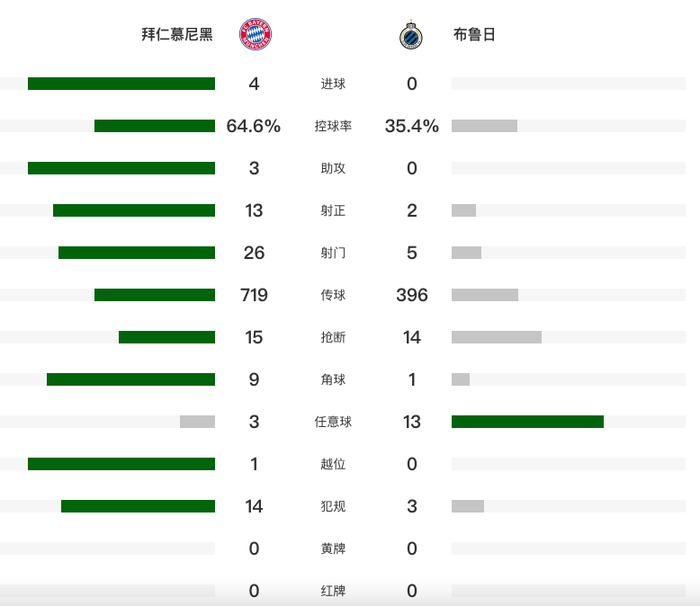The width and height of the screenshot is (700, 606).
Task: Click the 红牌 red cards label
Action: click(333, 591)
